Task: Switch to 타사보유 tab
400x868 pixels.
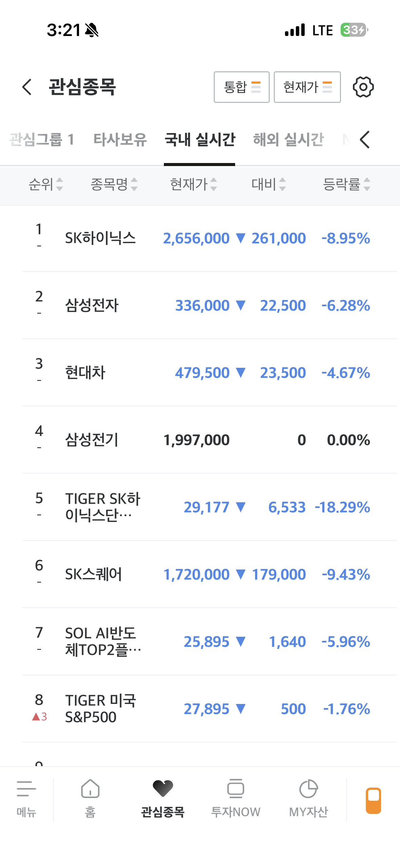Action: coord(120,140)
